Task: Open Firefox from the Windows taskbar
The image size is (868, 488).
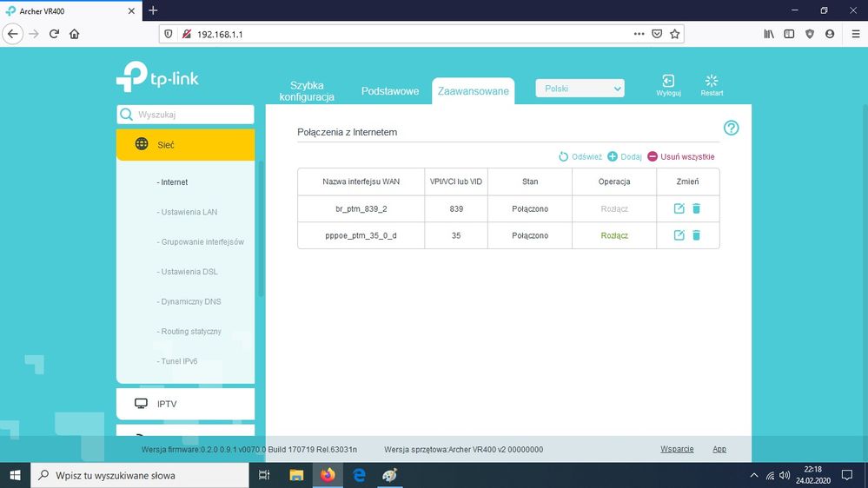Action: point(328,475)
